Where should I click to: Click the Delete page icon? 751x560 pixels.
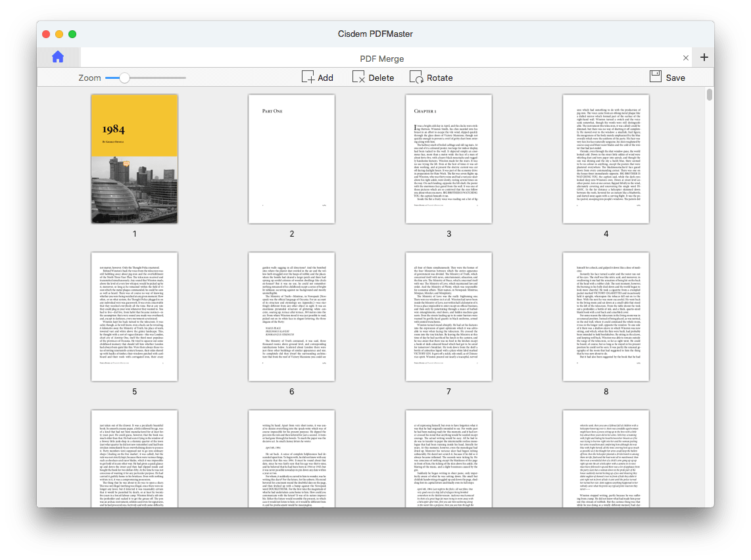(x=358, y=78)
